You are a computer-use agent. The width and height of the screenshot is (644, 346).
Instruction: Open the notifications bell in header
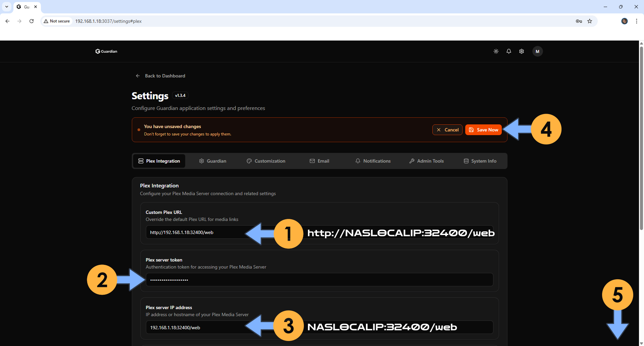click(x=508, y=51)
